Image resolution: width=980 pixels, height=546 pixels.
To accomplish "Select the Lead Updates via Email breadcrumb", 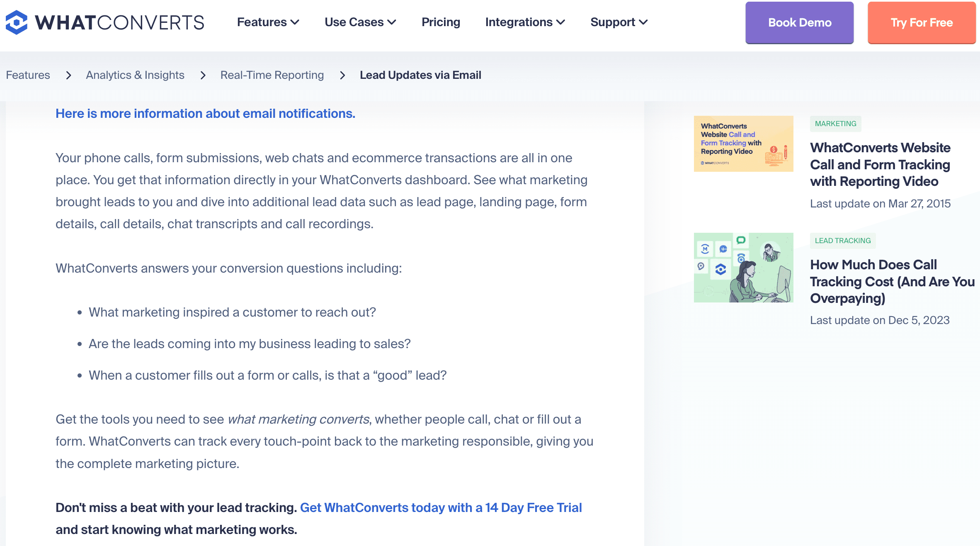I will coord(420,75).
